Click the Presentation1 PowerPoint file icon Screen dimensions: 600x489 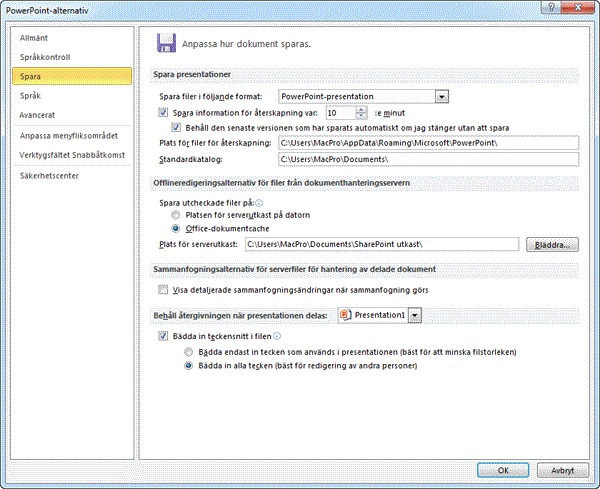coord(347,315)
